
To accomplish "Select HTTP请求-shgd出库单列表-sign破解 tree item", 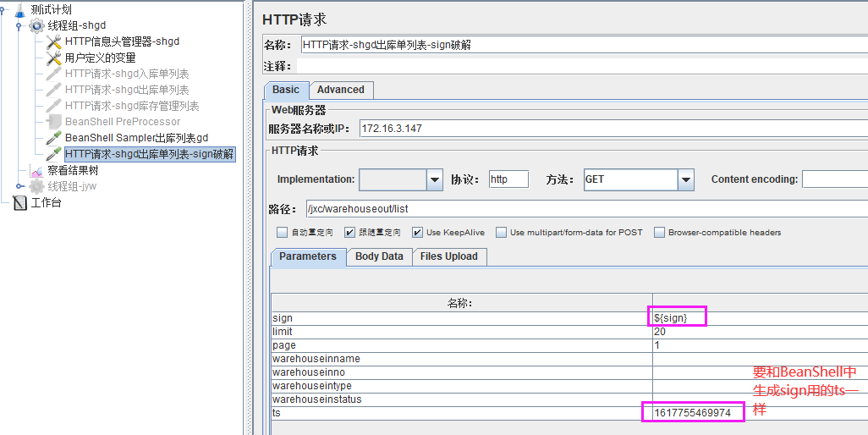I will pyautogui.click(x=150, y=154).
